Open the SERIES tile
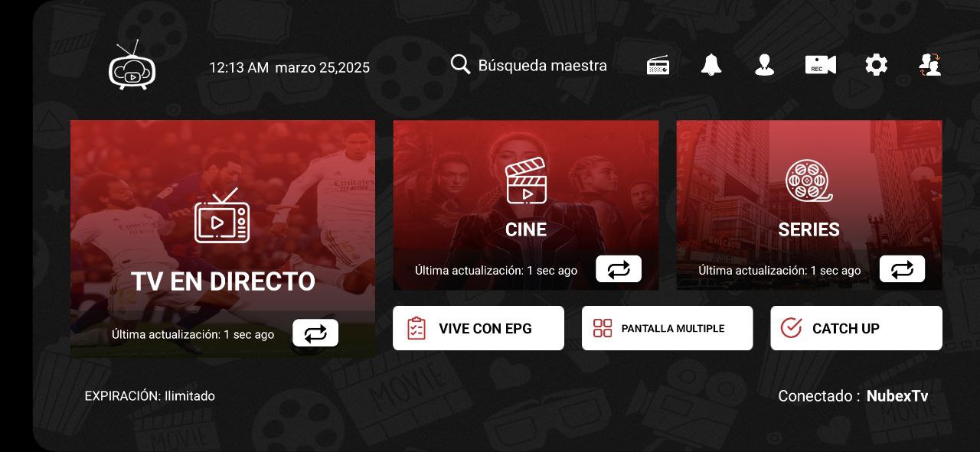980x452 pixels. tap(809, 205)
